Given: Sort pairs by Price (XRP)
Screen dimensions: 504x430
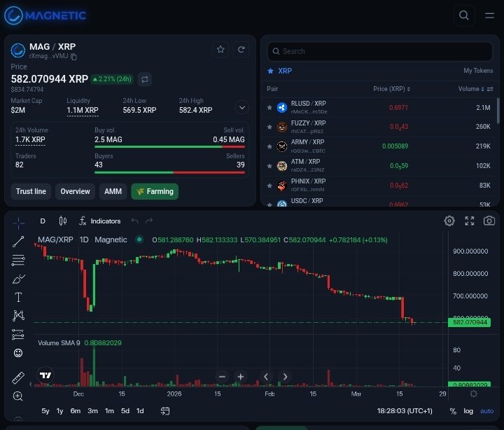Looking at the screenshot, I should click(391, 89).
